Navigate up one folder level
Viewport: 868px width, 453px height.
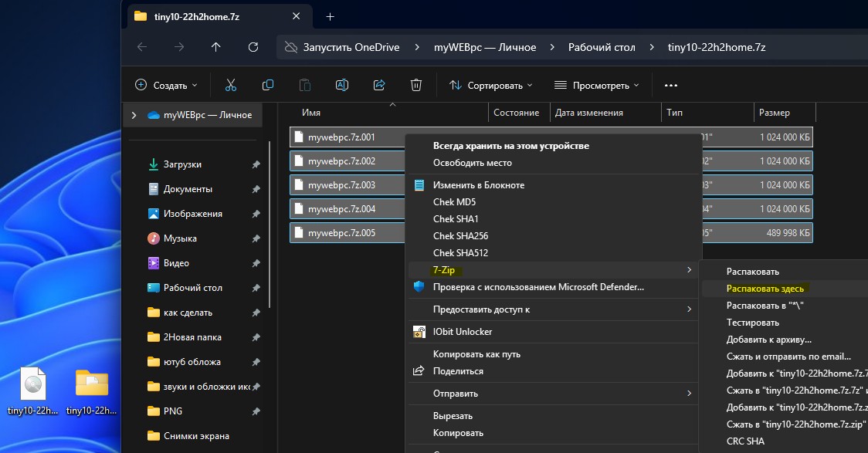tap(216, 47)
